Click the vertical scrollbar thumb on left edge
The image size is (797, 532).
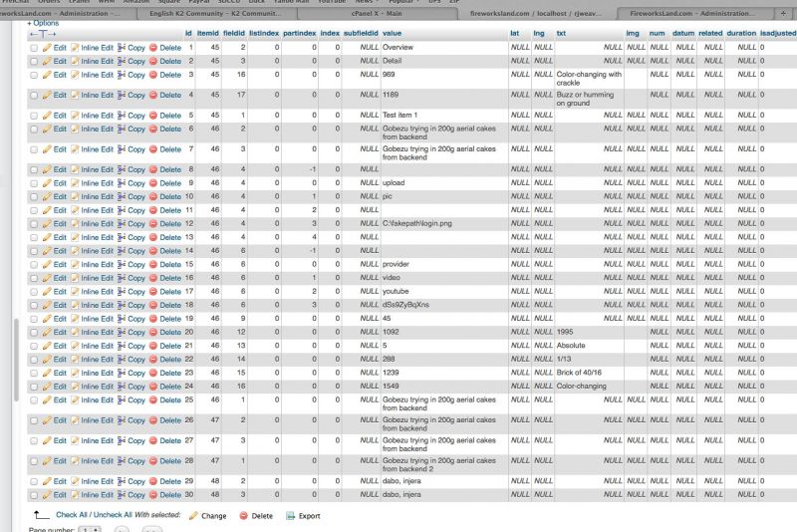[x=16, y=361]
